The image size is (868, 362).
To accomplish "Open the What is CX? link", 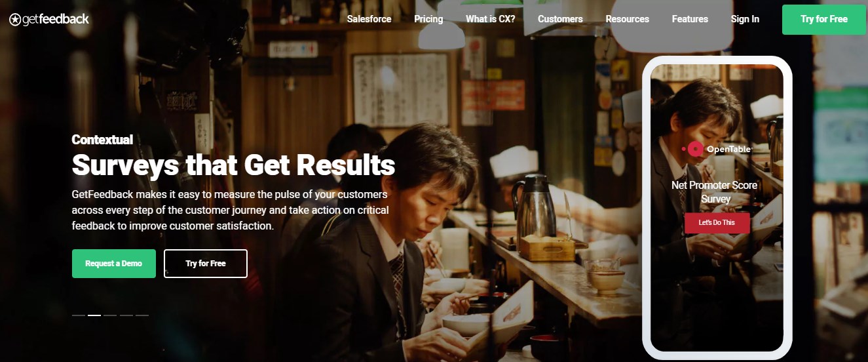I will (490, 19).
